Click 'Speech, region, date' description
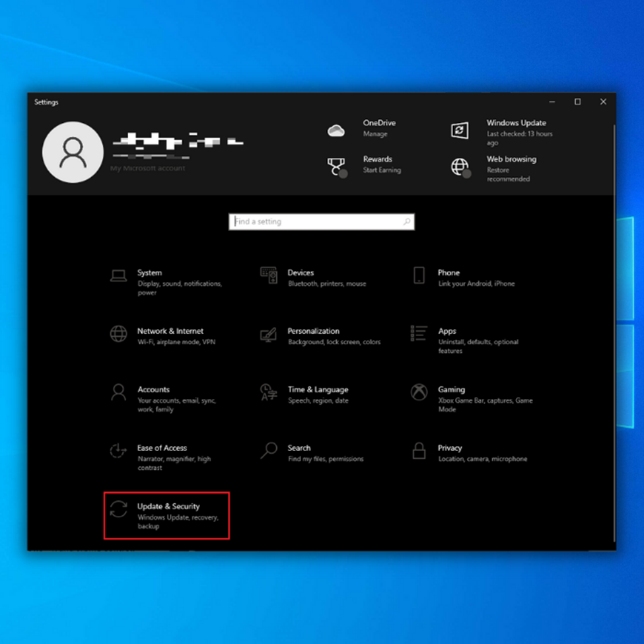 tap(318, 400)
